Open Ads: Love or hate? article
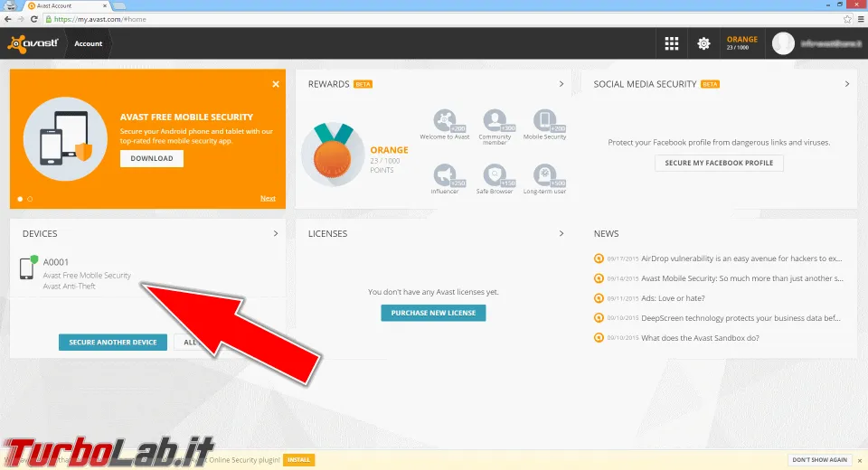 point(673,298)
